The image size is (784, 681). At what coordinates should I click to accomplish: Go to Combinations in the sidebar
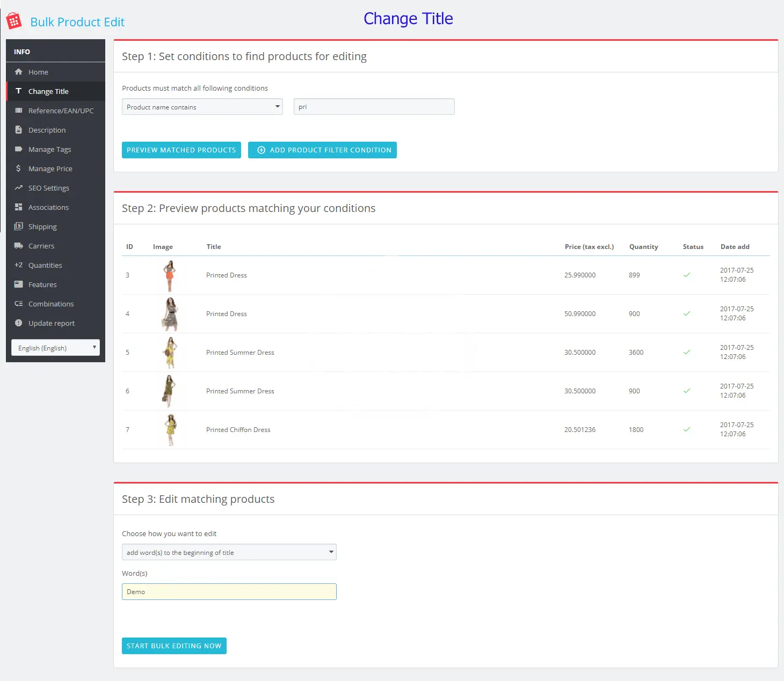pyautogui.click(x=51, y=304)
